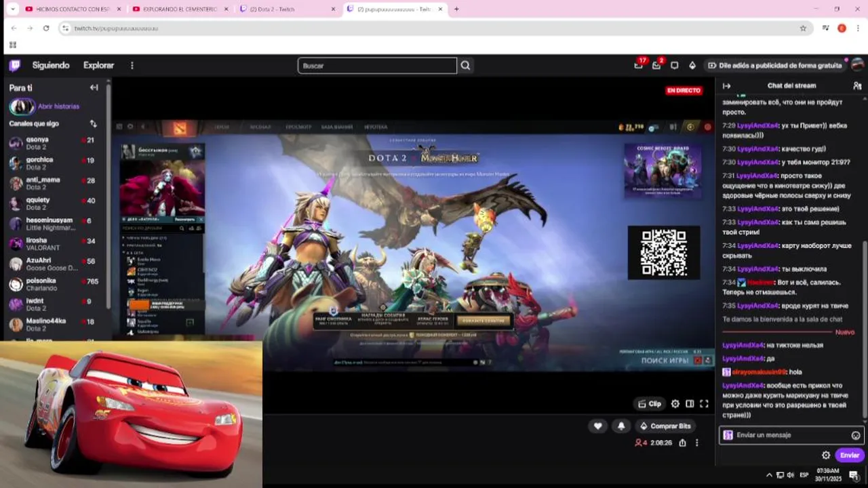Collapse the Para ti sidebar

(x=94, y=87)
